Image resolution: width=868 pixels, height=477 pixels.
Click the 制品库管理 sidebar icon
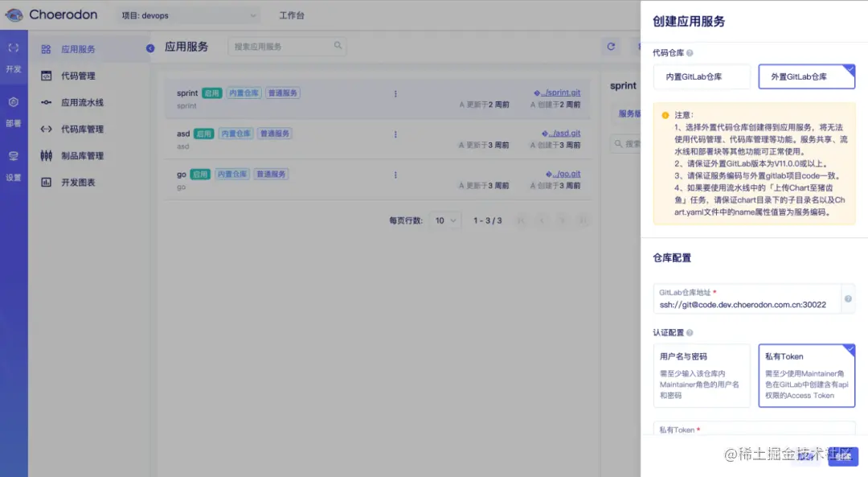tap(47, 156)
